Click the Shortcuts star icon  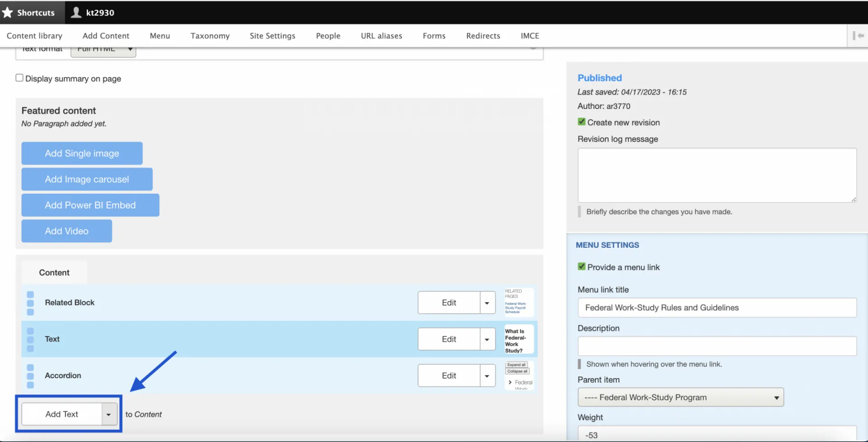pos(8,12)
